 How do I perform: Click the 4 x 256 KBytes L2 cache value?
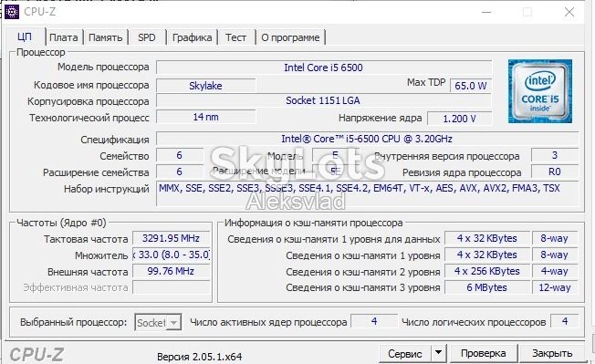click(486, 271)
